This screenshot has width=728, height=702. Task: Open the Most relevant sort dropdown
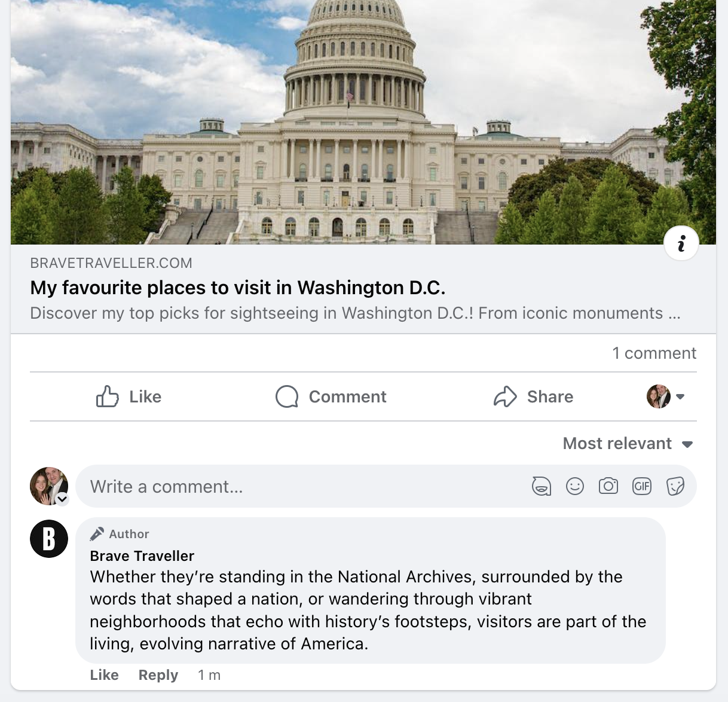click(628, 444)
